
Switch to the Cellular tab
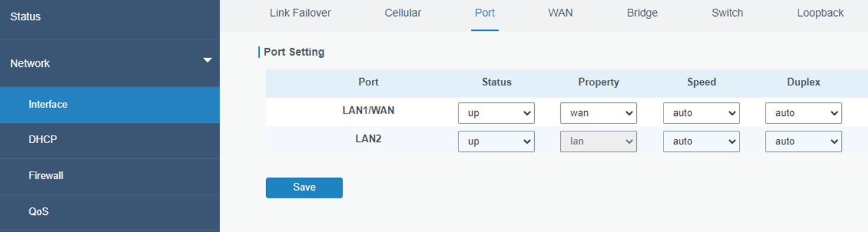pos(403,13)
